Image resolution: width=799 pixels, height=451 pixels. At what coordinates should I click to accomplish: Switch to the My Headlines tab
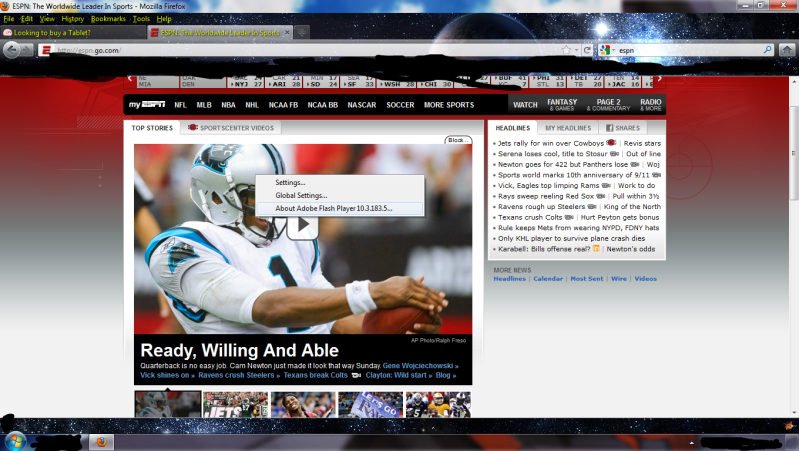(x=568, y=128)
